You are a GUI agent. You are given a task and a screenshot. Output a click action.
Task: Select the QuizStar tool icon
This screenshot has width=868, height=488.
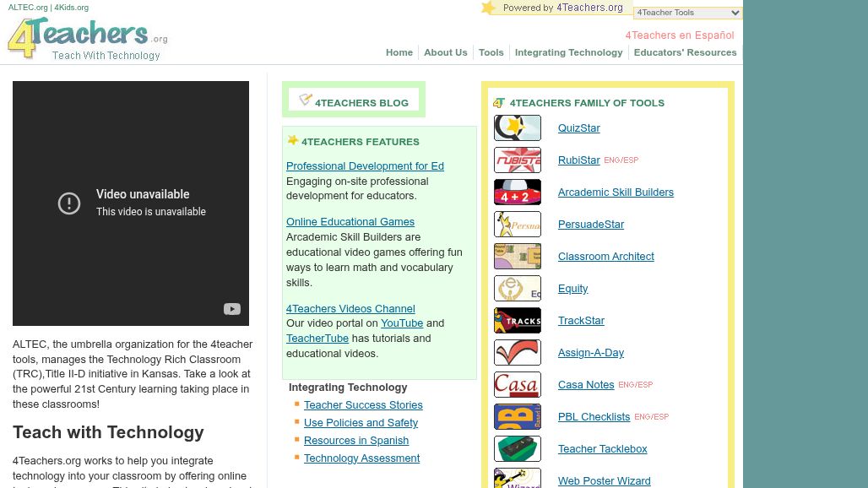tap(517, 127)
